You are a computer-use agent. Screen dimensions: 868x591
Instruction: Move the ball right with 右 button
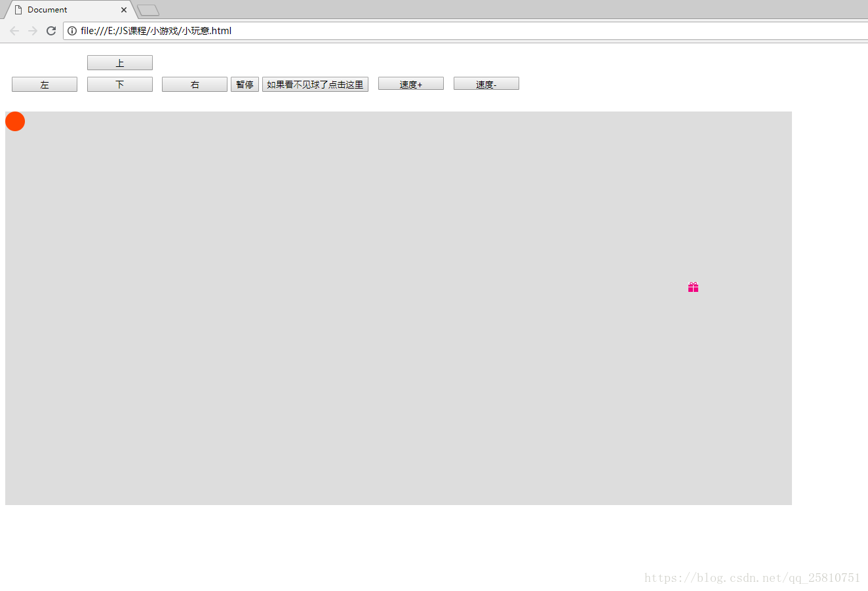coord(195,85)
